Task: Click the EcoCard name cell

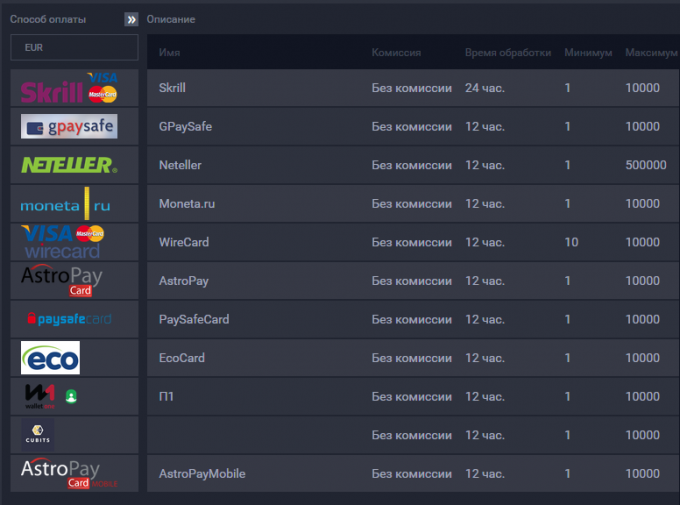Action: (182, 357)
